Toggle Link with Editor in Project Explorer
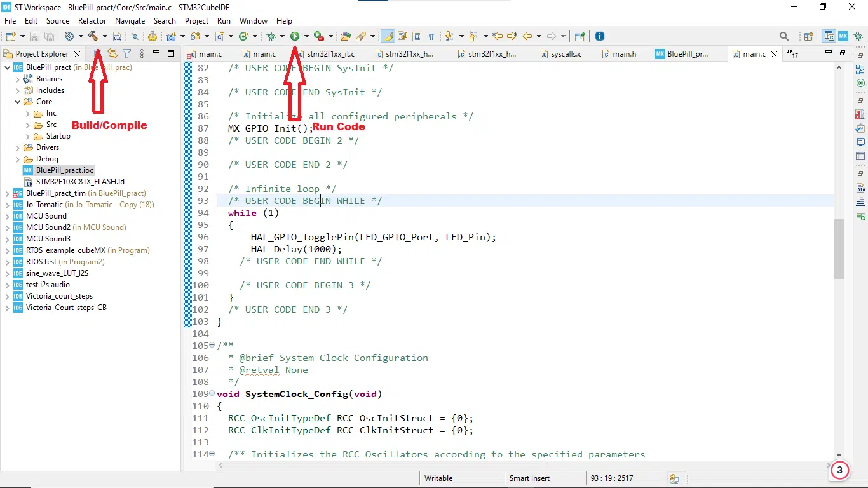868x488 pixels. [112, 54]
